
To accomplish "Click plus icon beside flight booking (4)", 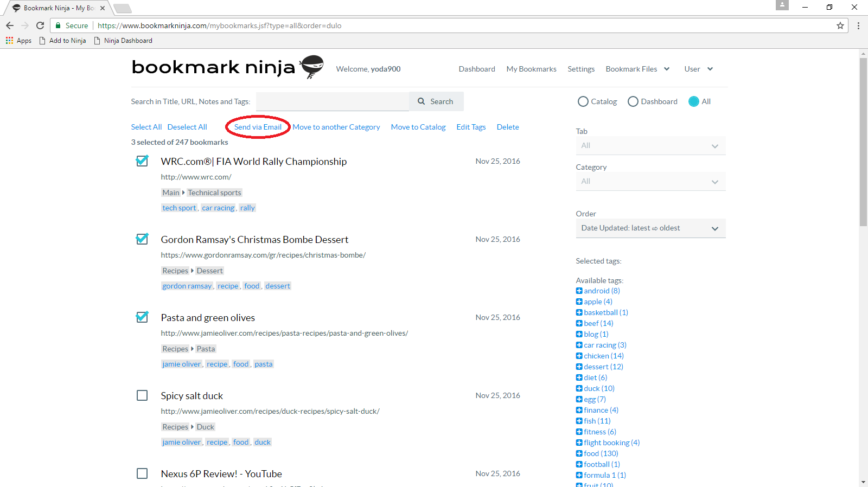I will pyautogui.click(x=579, y=443).
